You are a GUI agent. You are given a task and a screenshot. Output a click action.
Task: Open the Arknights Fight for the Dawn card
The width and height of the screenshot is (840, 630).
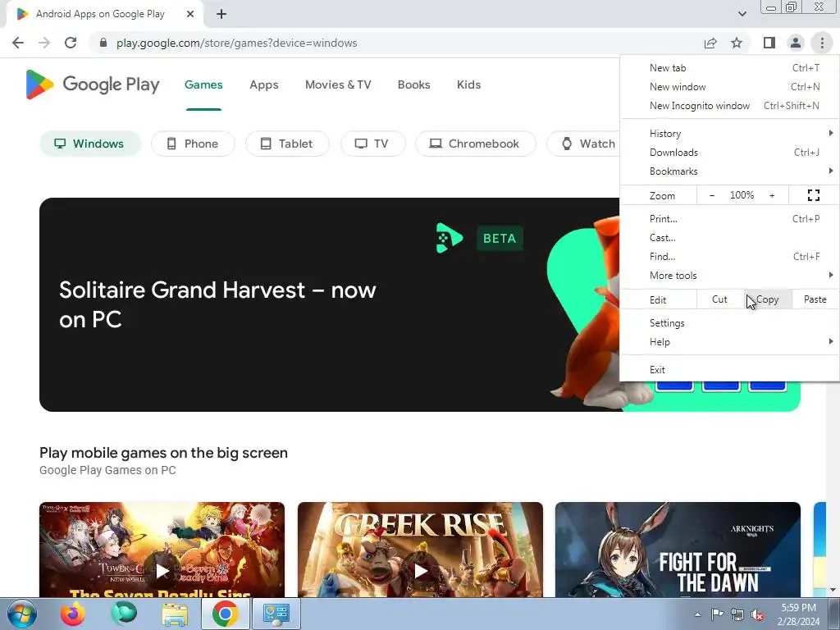(678, 550)
